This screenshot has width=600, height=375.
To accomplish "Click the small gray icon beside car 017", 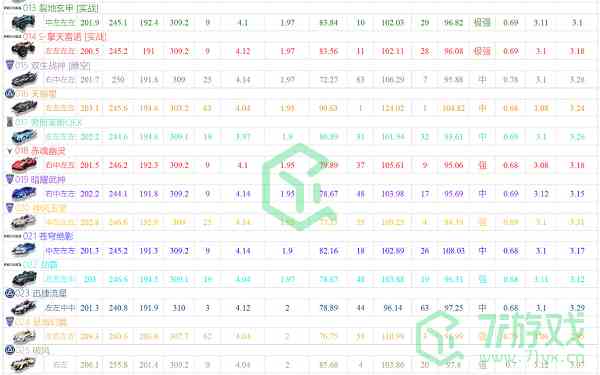I will point(10,122).
